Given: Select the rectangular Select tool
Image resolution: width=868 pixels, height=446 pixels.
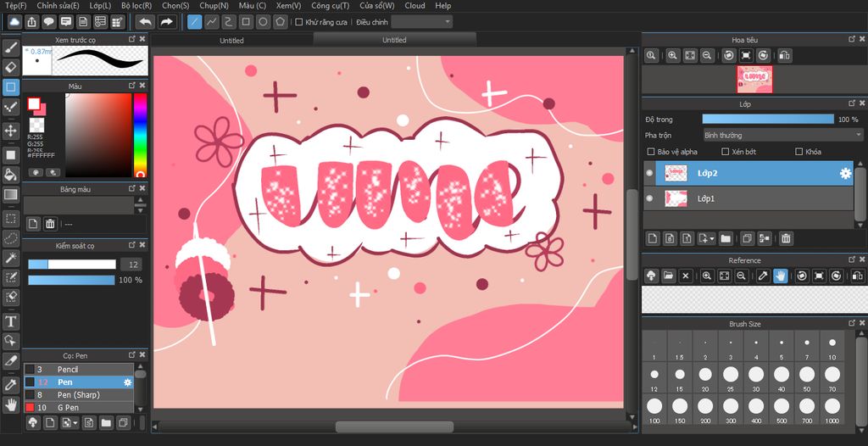Looking at the screenshot, I should point(11,218).
